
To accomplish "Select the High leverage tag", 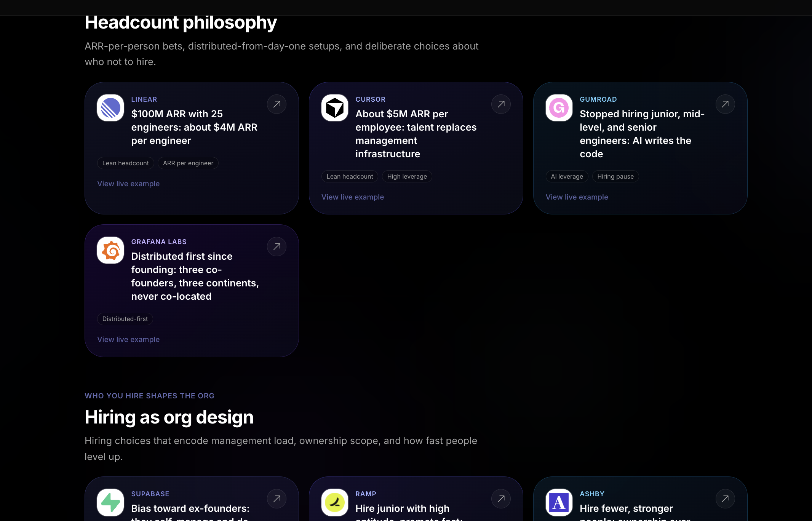I will click(x=407, y=176).
